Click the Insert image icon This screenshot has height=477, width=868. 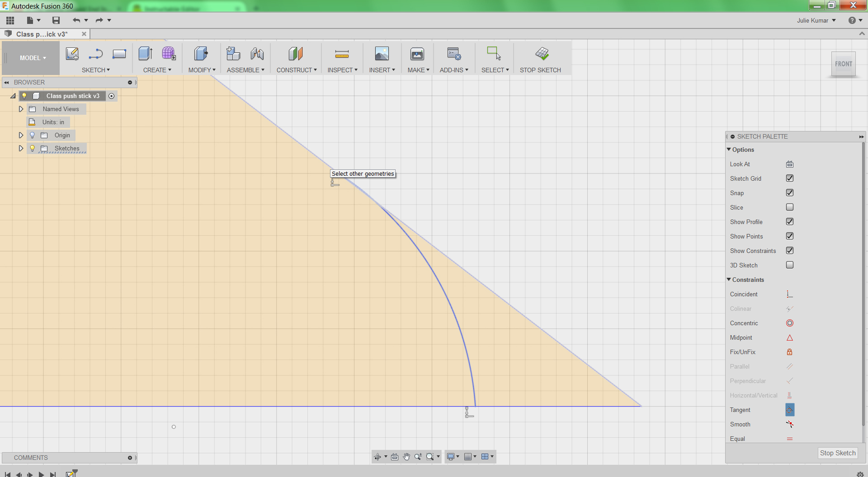click(382, 54)
